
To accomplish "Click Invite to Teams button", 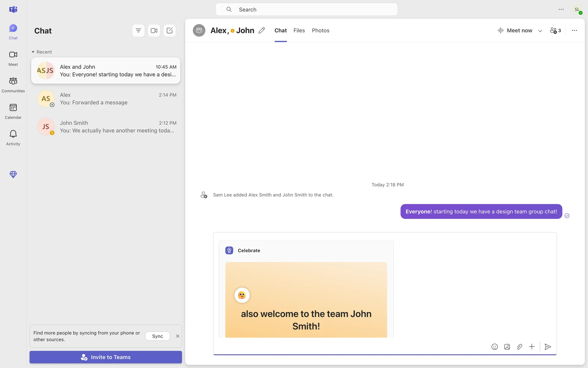I will click(x=106, y=357).
